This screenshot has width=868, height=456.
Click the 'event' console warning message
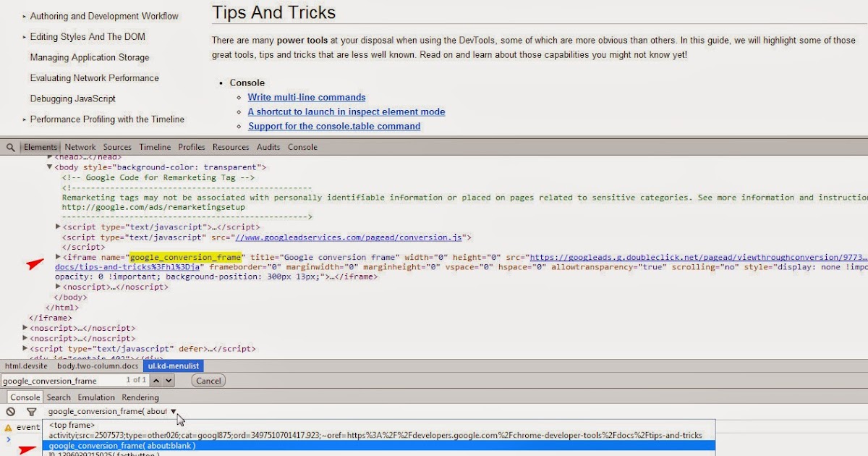28,427
